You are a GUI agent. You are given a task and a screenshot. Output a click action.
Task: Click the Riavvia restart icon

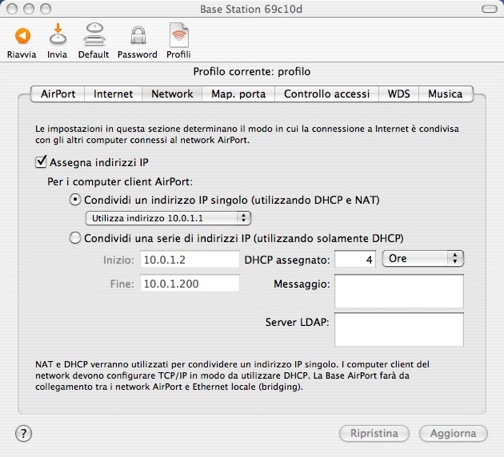[23, 36]
